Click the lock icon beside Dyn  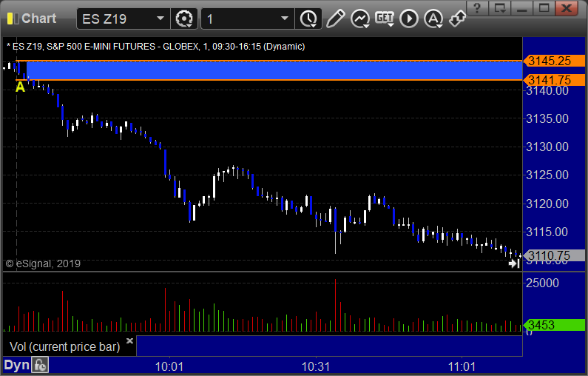pos(40,365)
